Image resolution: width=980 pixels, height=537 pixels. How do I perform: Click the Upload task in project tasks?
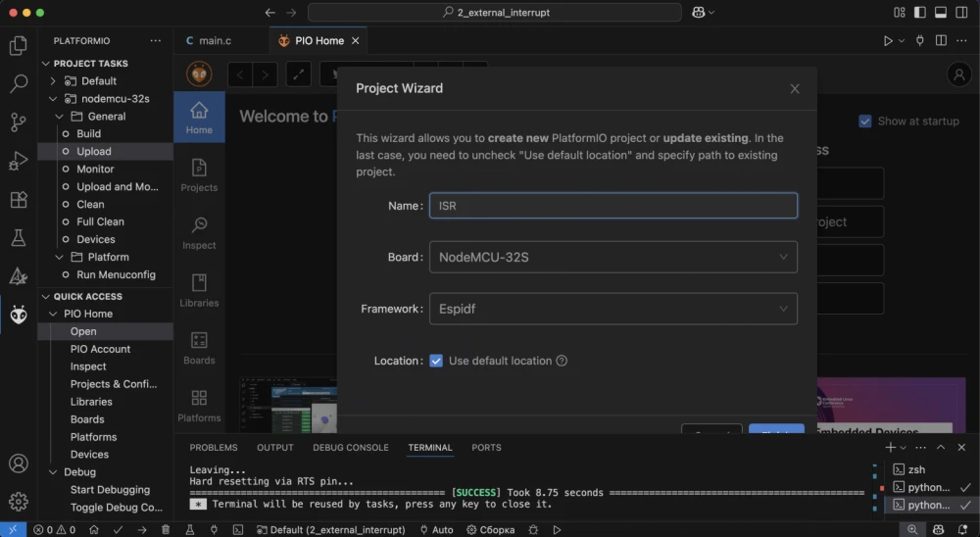coord(94,152)
